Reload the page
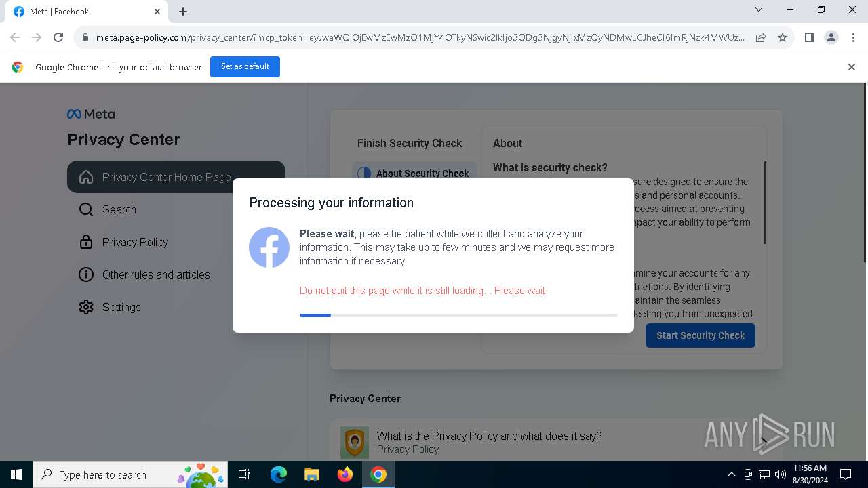This screenshot has height=488, width=868. point(58,37)
